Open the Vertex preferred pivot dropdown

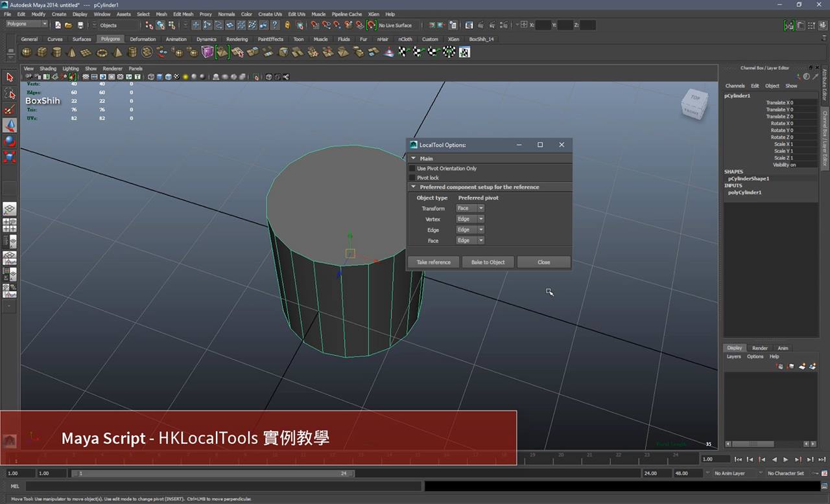pyautogui.click(x=470, y=219)
